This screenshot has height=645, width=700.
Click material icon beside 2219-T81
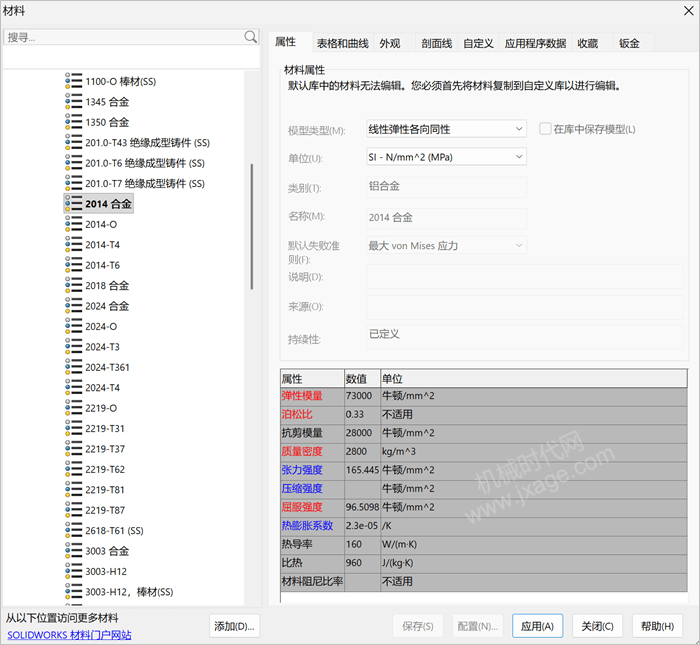click(x=74, y=490)
